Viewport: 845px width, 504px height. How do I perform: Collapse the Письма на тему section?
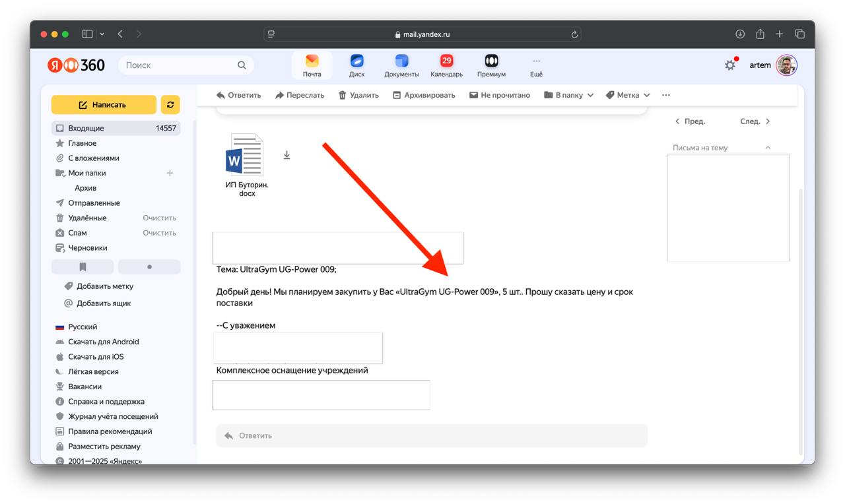(x=768, y=148)
